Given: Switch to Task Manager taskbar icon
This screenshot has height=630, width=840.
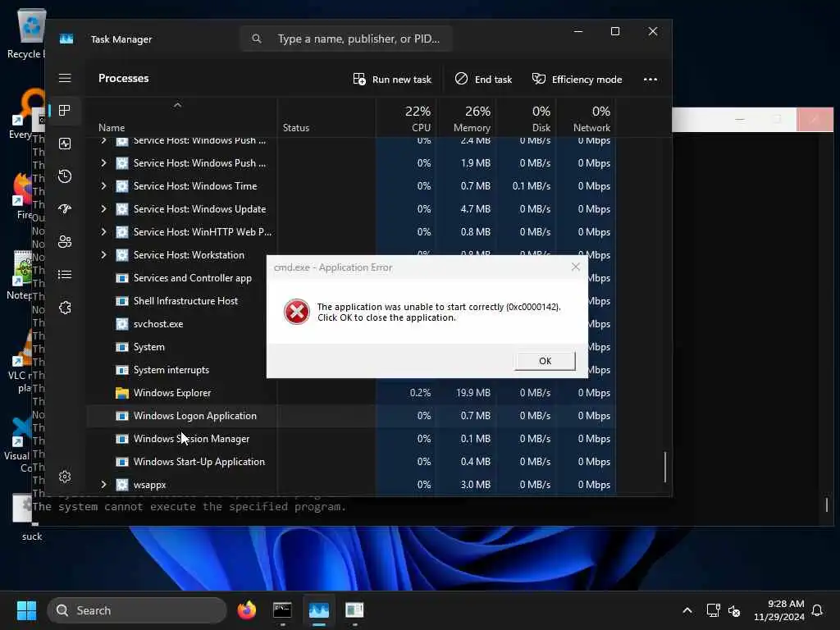Looking at the screenshot, I should click(319, 610).
